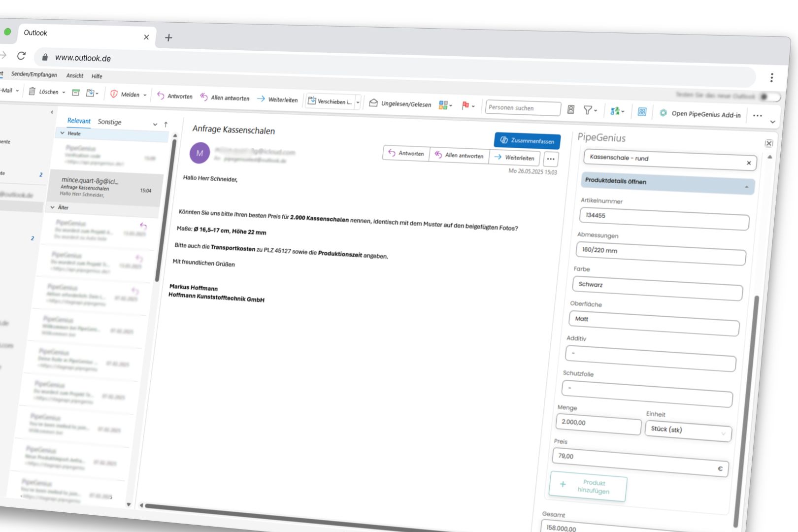Mark message with Ungelesen/Gelesen envelope icon
The image size is (798, 532).
coord(373,102)
